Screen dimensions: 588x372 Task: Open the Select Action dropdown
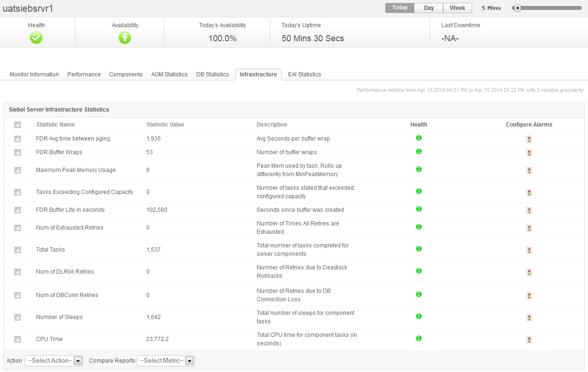coord(54,361)
